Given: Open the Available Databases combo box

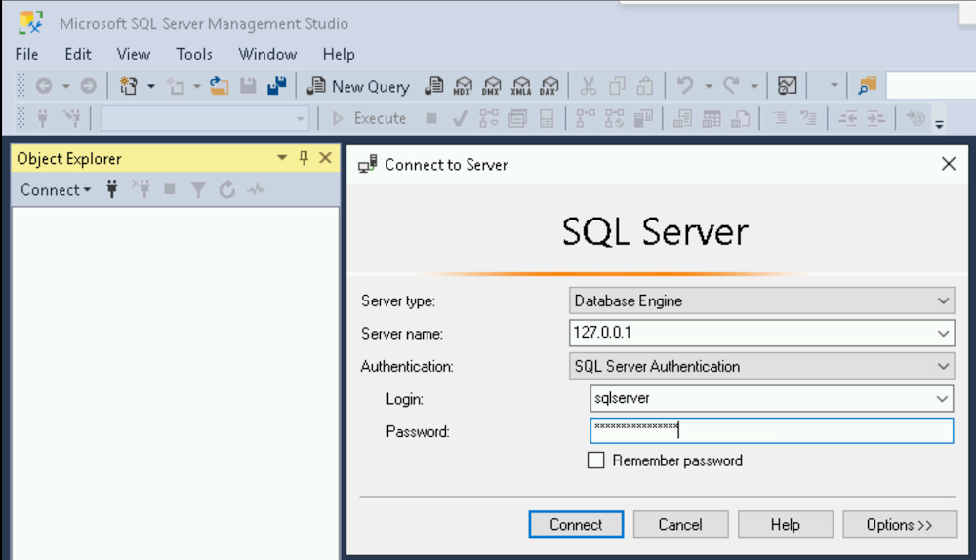Looking at the screenshot, I should click(x=204, y=118).
